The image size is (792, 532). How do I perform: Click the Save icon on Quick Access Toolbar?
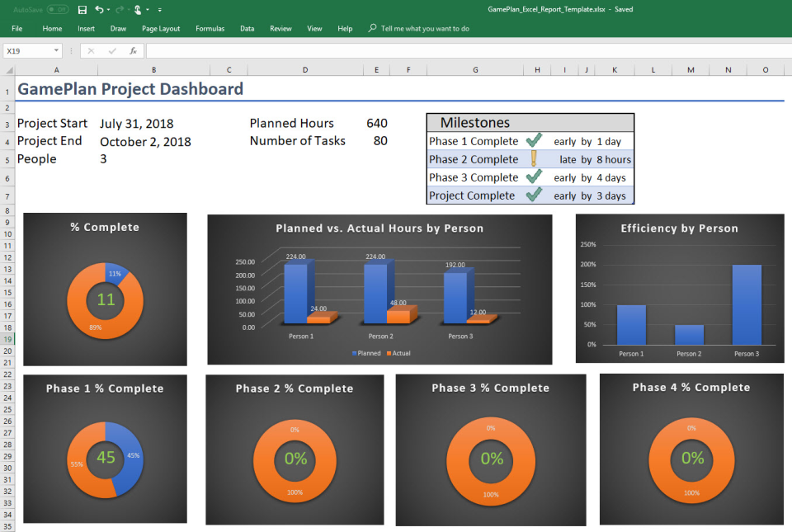pyautogui.click(x=82, y=9)
